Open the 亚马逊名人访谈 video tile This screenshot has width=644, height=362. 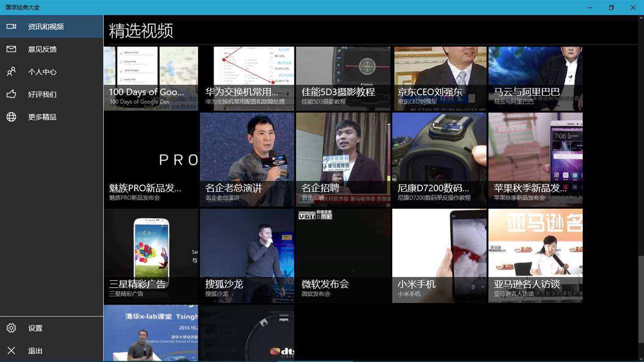point(535,256)
